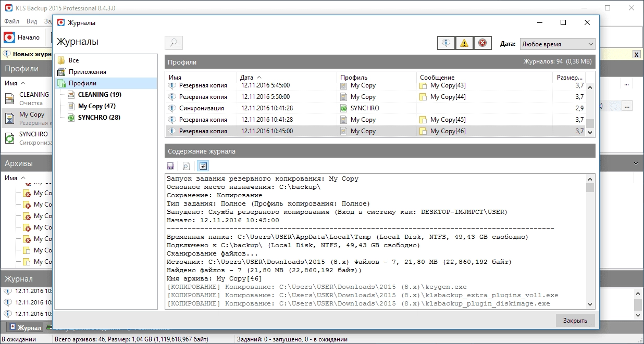Screen dimensions: 644x344
Task: Click message My Copy[45] in log list
Action: 448,120
